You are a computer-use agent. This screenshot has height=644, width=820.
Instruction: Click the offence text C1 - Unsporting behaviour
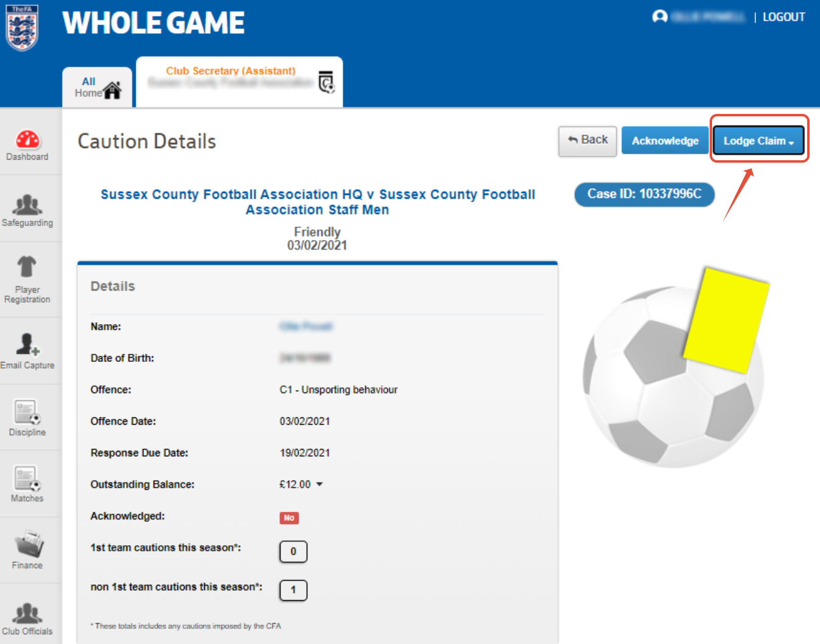338,390
